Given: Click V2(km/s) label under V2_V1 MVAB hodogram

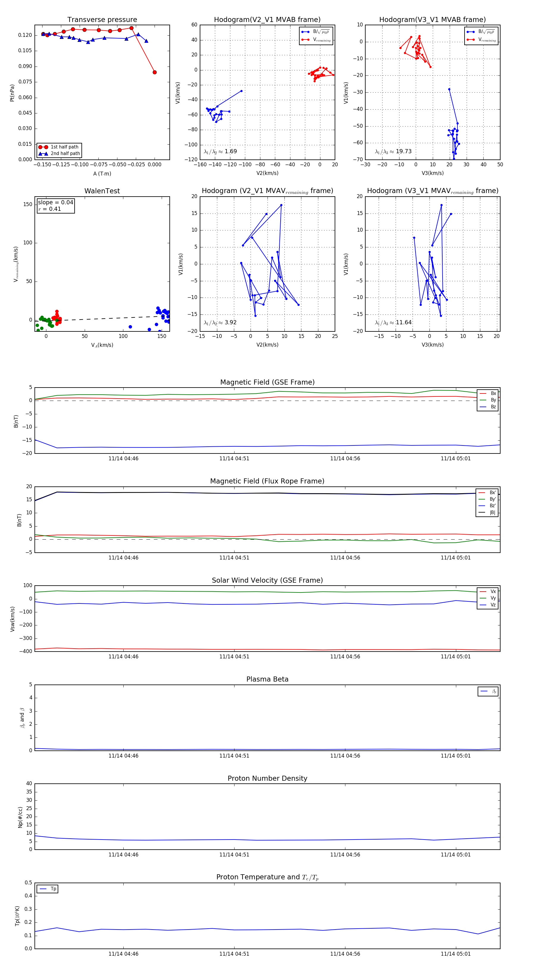Looking at the screenshot, I should [267, 173].
